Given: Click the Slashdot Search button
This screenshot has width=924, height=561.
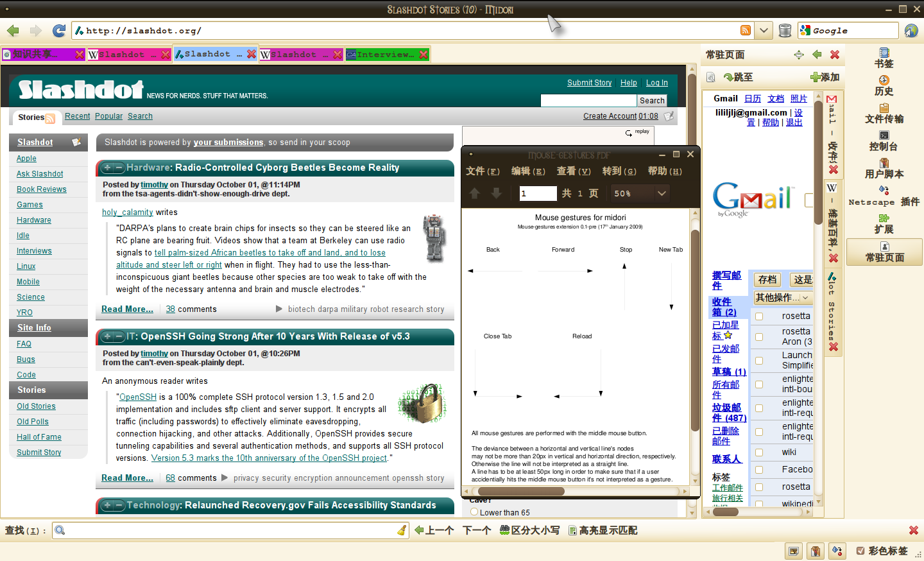Looking at the screenshot, I should tap(652, 101).
